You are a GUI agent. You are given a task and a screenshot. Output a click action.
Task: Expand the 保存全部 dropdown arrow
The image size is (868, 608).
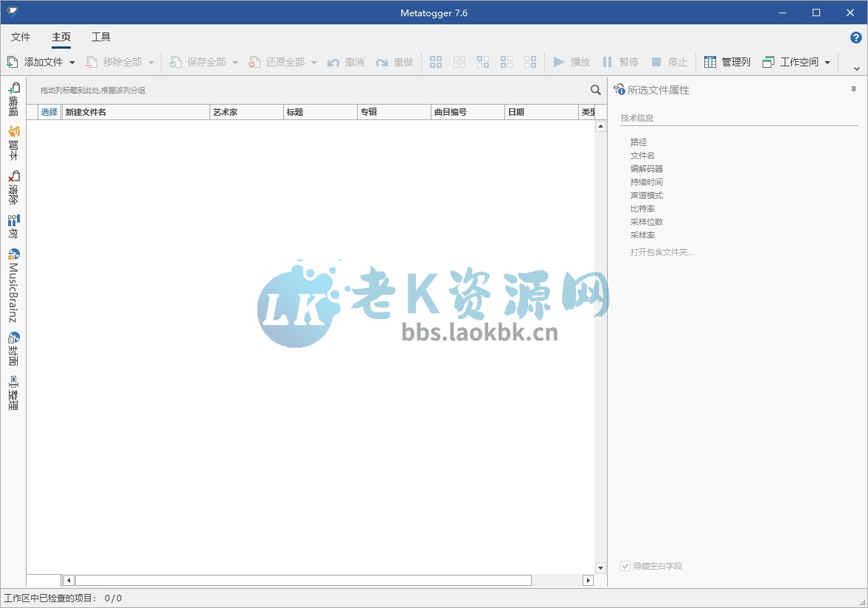235,63
